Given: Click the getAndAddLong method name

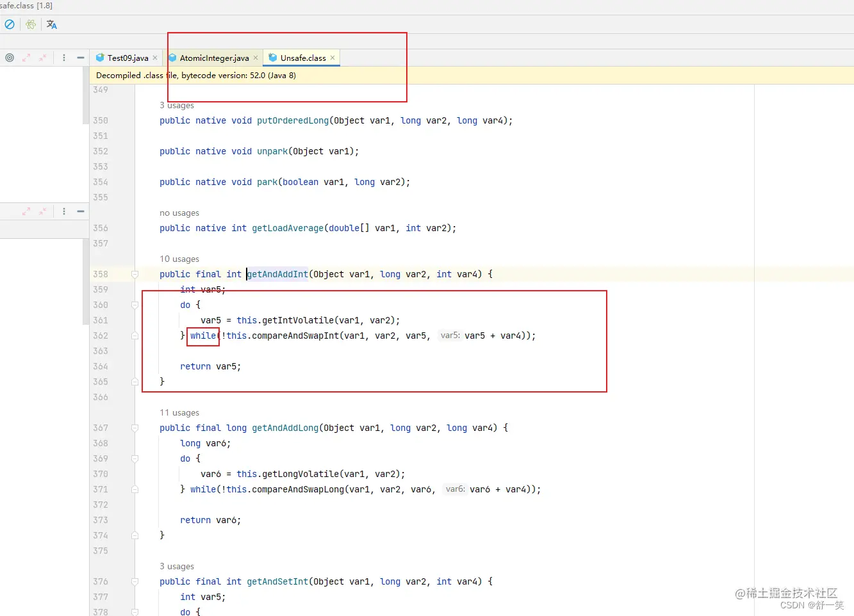Looking at the screenshot, I should [285, 428].
